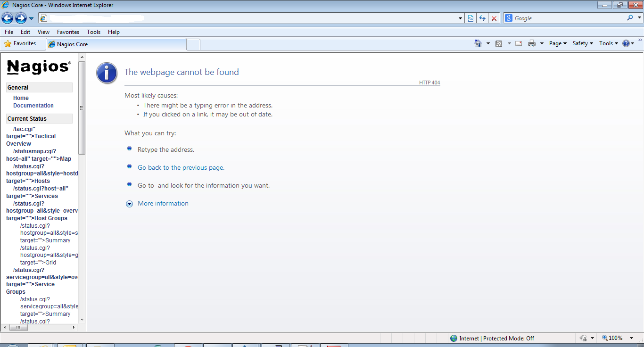Click the Favorites star button

pyautogui.click(x=20, y=43)
